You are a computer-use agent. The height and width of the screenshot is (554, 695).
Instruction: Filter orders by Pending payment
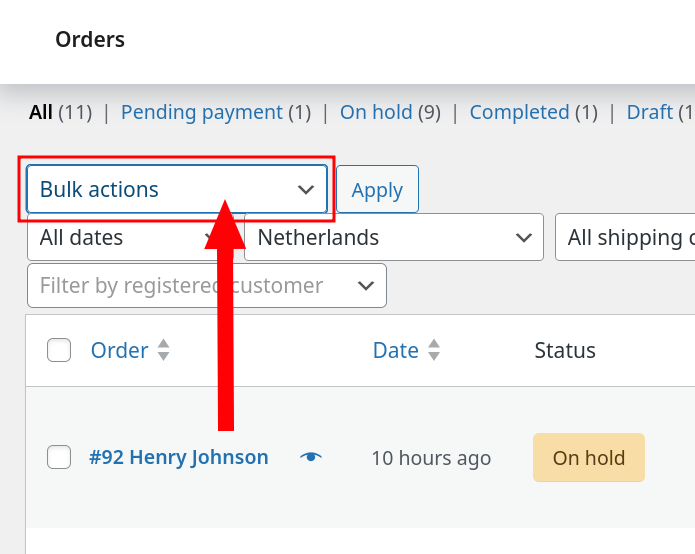202,112
